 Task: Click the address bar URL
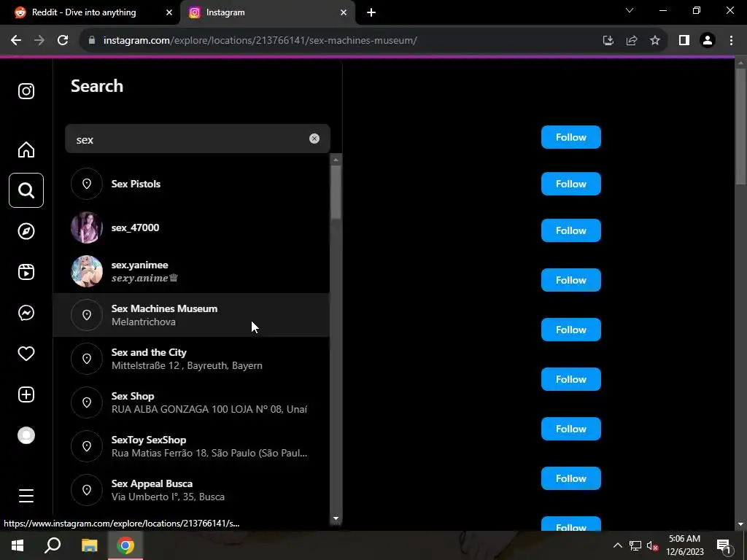coord(260,41)
